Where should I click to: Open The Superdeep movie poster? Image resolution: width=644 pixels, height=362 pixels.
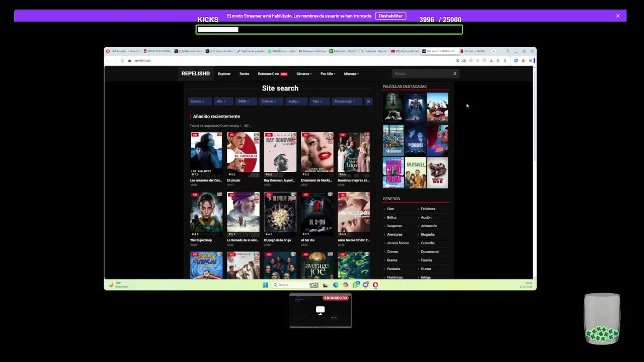pyautogui.click(x=206, y=214)
